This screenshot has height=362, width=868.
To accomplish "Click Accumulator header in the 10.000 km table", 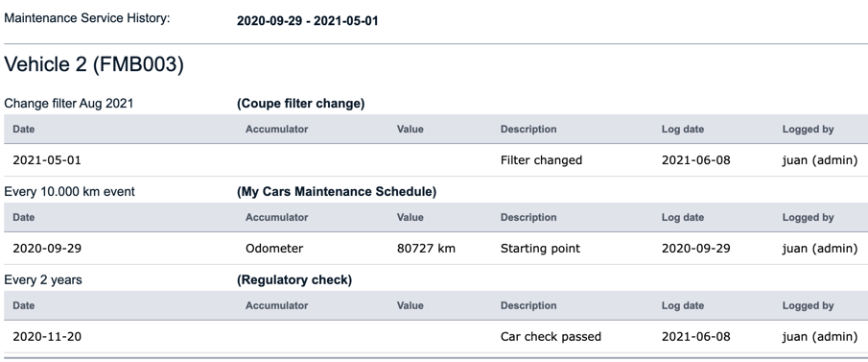I will pos(277,217).
